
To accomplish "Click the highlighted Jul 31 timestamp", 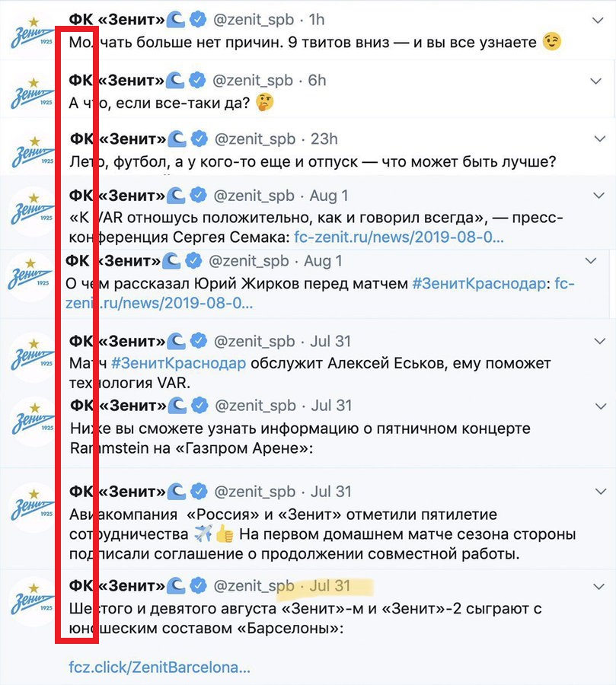I will click(330, 586).
